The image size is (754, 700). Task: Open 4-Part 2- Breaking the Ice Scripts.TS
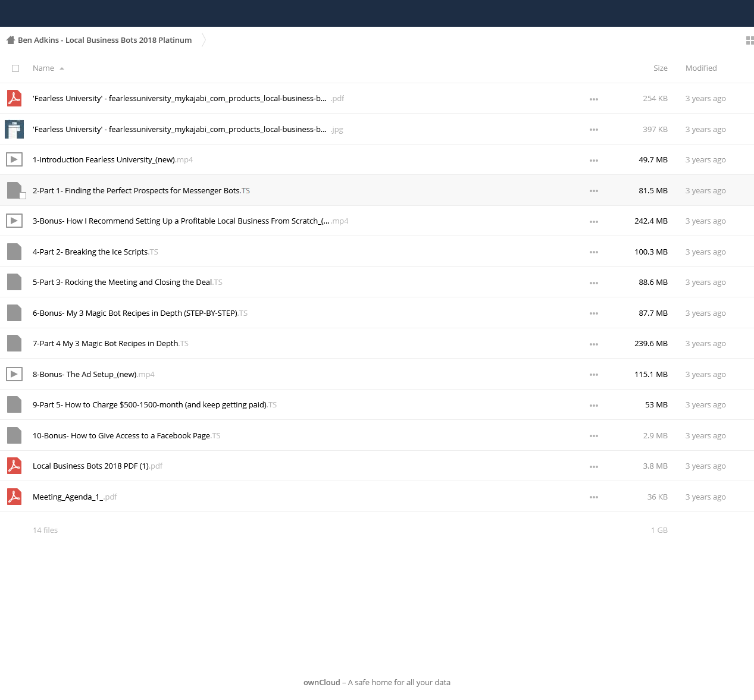95,252
